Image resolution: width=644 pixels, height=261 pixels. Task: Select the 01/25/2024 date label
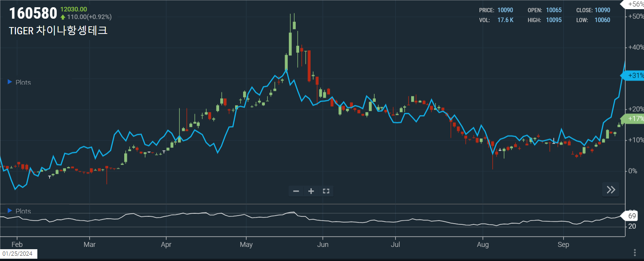(18, 254)
